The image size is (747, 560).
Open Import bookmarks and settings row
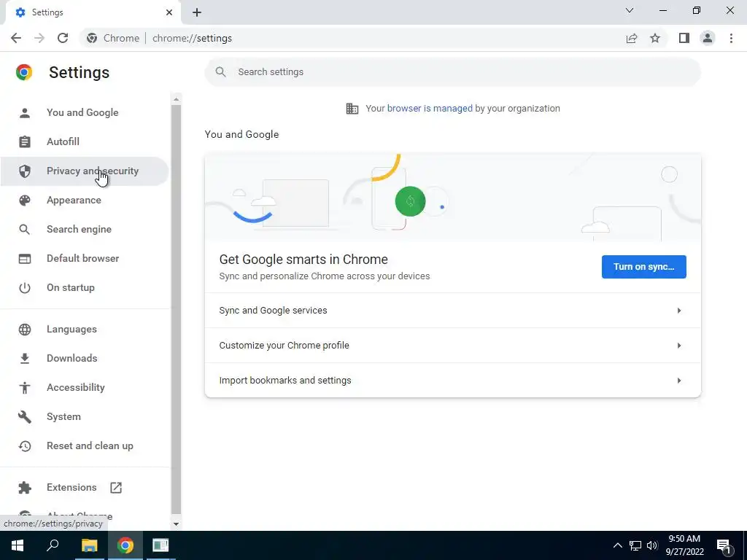pyautogui.click(x=452, y=381)
